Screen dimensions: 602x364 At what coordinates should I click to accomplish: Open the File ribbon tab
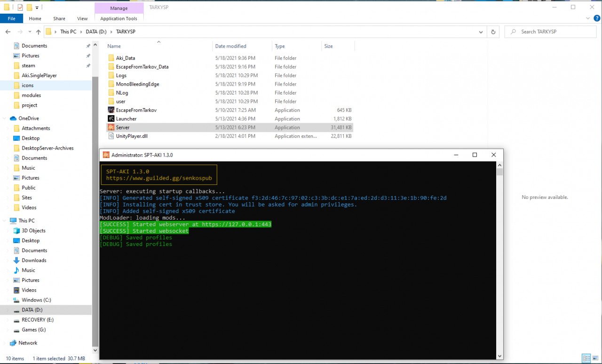(11, 18)
